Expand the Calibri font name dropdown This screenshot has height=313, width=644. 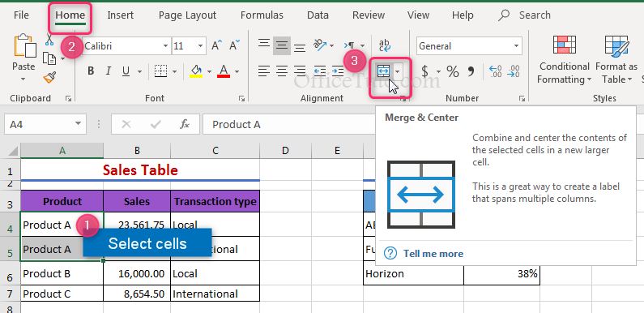click(165, 46)
